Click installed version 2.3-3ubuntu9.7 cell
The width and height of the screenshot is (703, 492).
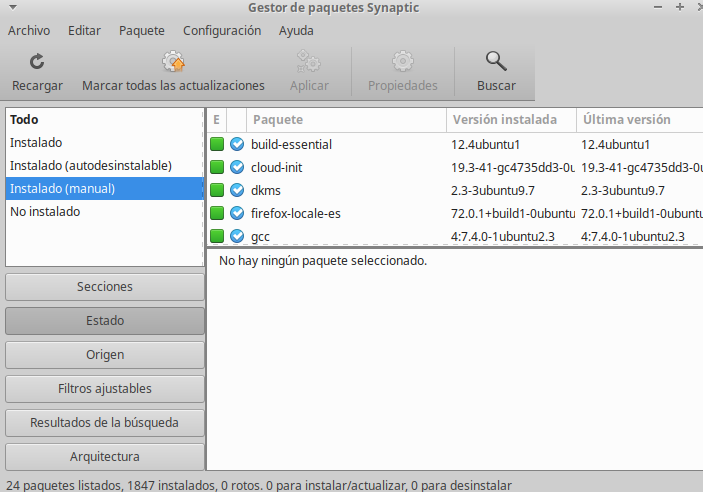(x=493, y=190)
